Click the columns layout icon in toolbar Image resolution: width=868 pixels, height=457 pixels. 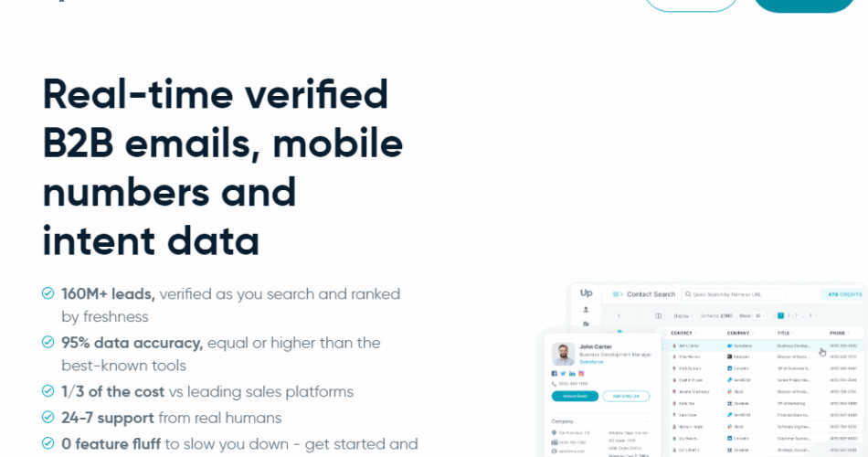click(658, 315)
